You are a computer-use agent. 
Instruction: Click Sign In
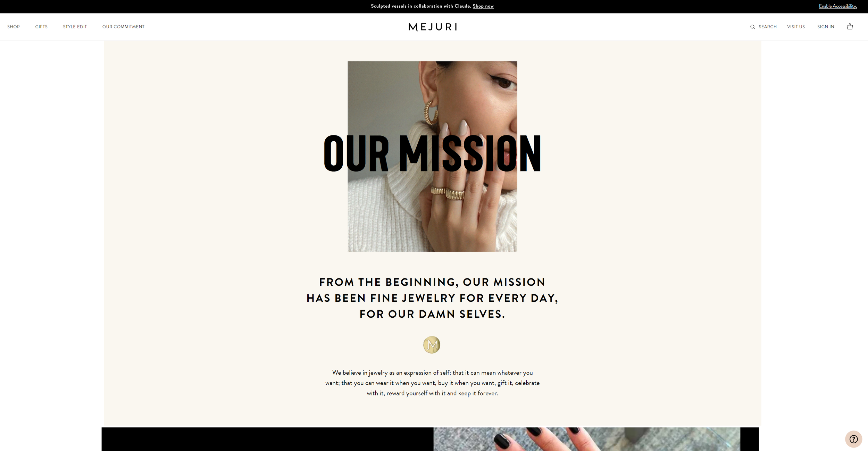click(826, 27)
